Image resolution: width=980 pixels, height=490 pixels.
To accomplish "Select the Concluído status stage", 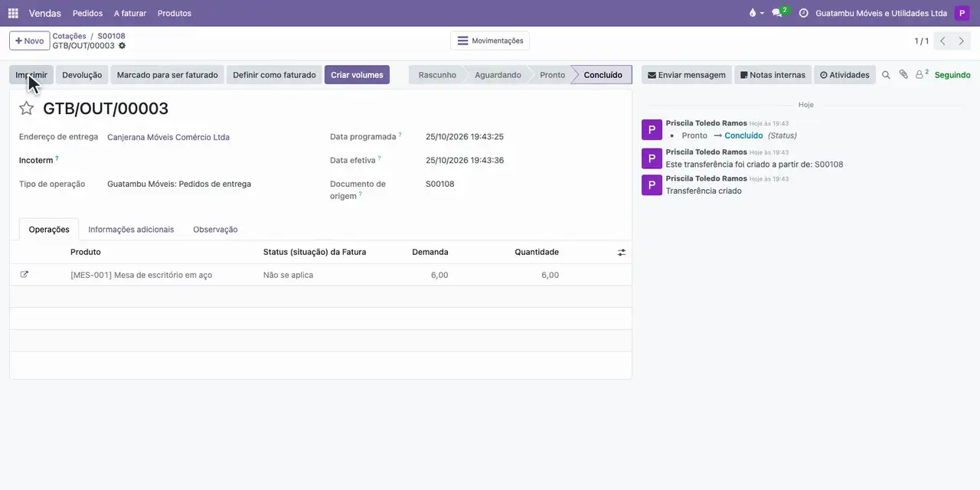I will click(603, 75).
